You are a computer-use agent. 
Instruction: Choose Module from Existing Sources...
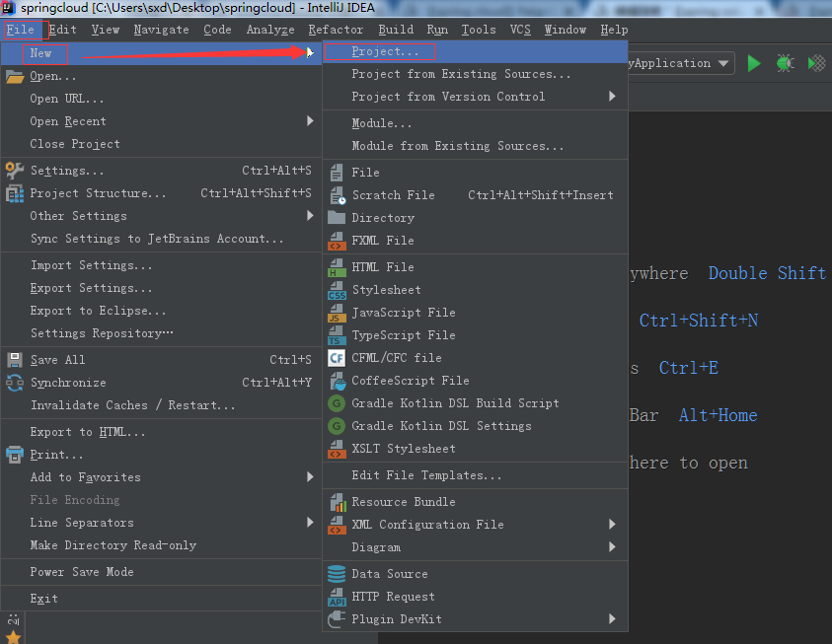[x=476, y=146]
